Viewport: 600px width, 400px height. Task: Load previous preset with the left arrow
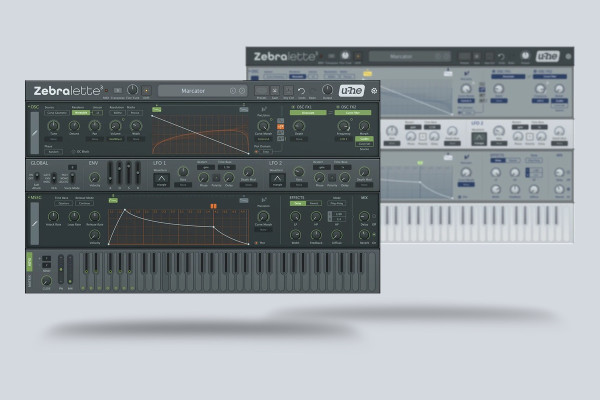tap(233, 91)
